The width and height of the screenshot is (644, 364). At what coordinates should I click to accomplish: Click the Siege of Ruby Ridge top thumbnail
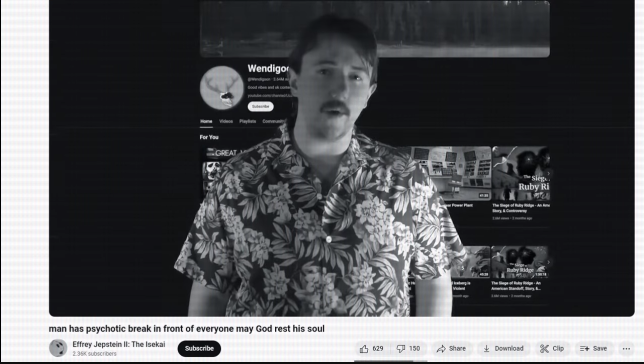[521, 173]
